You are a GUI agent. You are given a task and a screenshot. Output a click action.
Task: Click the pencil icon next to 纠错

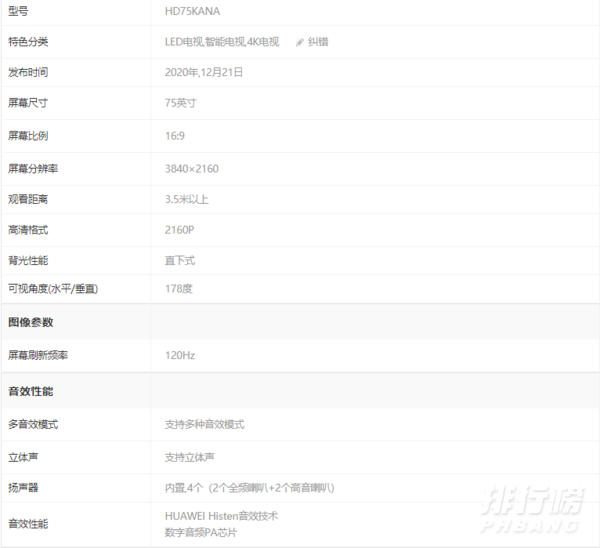pyautogui.click(x=300, y=42)
